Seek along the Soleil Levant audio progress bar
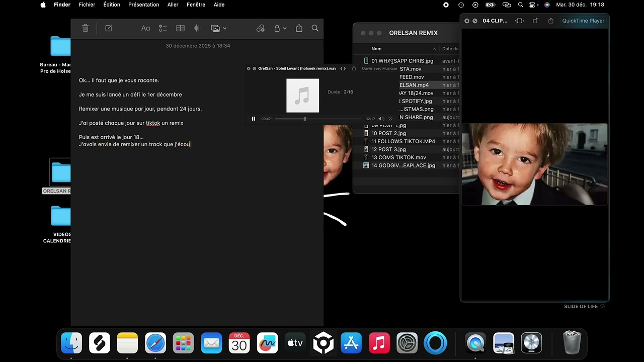Screen dimensions: 644x362 click(318, 119)
